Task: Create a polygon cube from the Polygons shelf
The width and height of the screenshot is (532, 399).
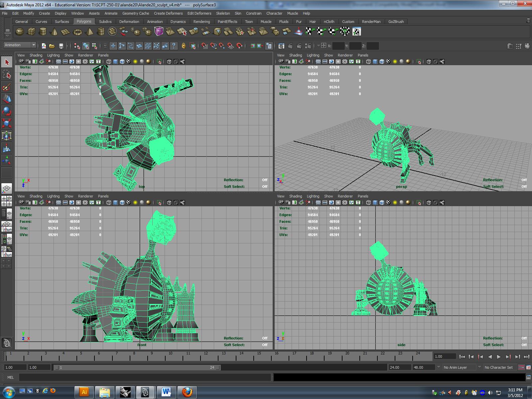Action: 31,31
